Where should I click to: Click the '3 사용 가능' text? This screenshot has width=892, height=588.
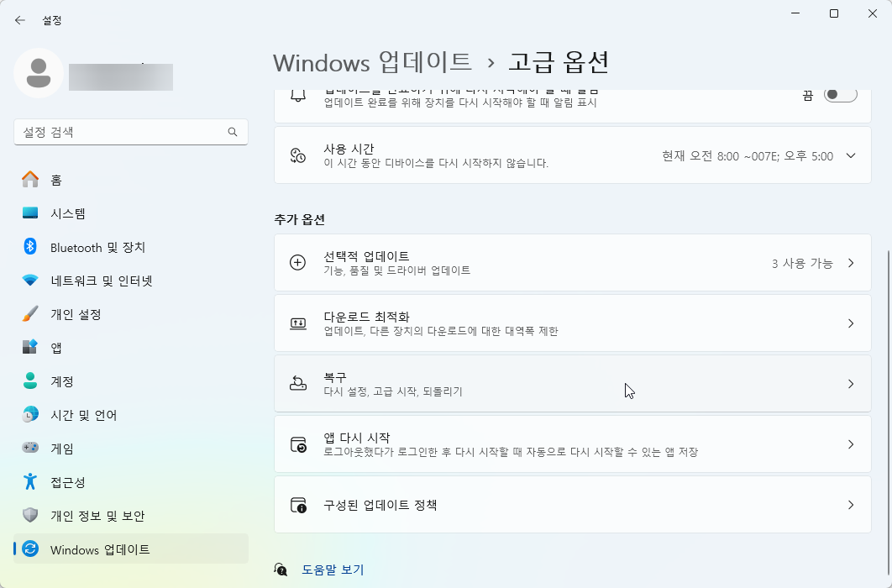802,263
